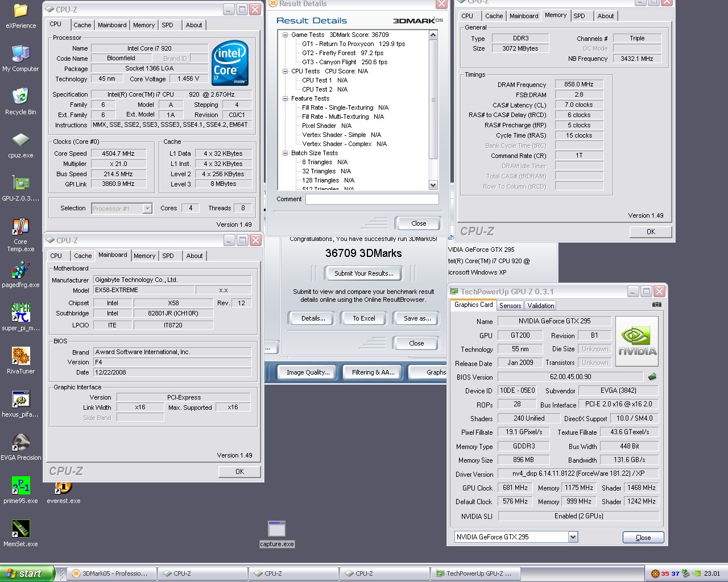728x582 pixels.
Task: Switch to Cache tab in top-left CPU-Z
Action: click(x=82, y=25)
